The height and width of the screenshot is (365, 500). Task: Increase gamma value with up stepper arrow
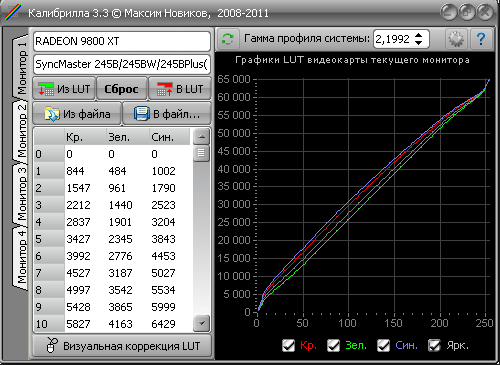419,35
